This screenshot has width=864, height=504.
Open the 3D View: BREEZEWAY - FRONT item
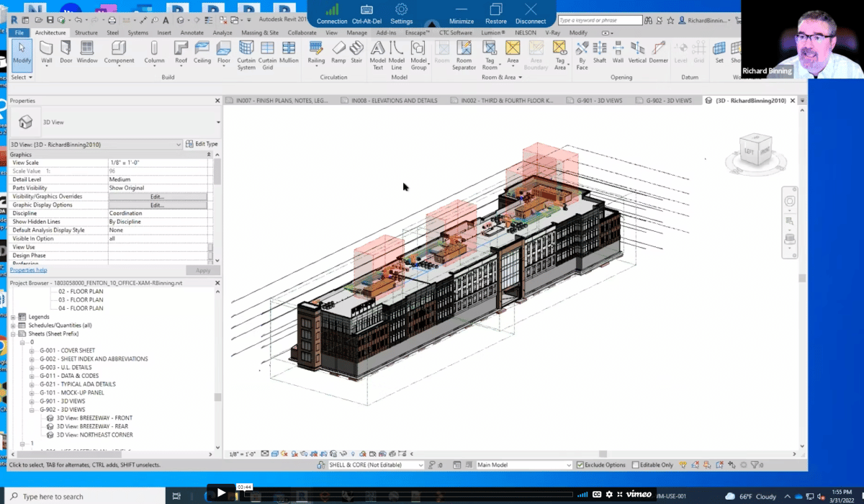[x=94, y=418]
